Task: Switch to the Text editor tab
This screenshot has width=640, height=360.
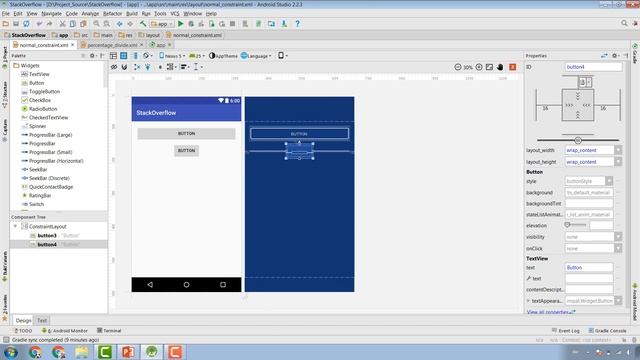Action: pyautogui.click(x=42, y=320)
